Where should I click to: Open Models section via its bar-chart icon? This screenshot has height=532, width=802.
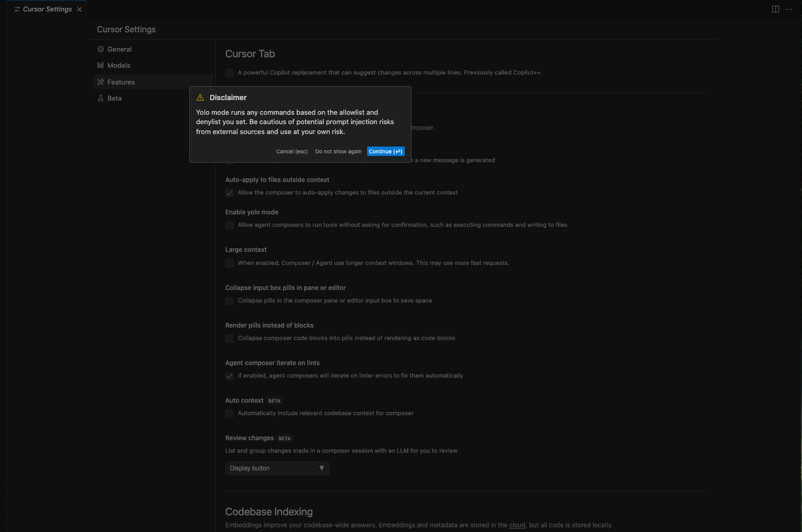[x=101, y=65]
